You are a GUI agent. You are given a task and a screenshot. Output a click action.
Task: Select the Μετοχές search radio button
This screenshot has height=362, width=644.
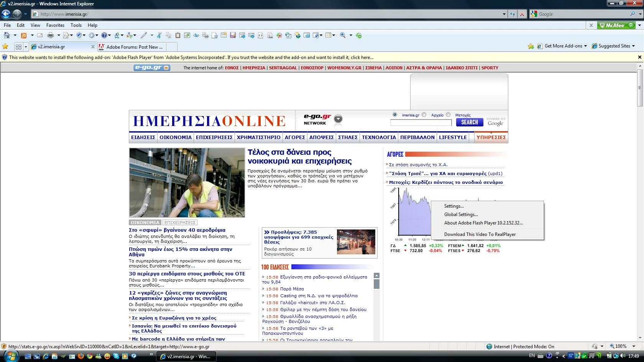click(448, 115)
